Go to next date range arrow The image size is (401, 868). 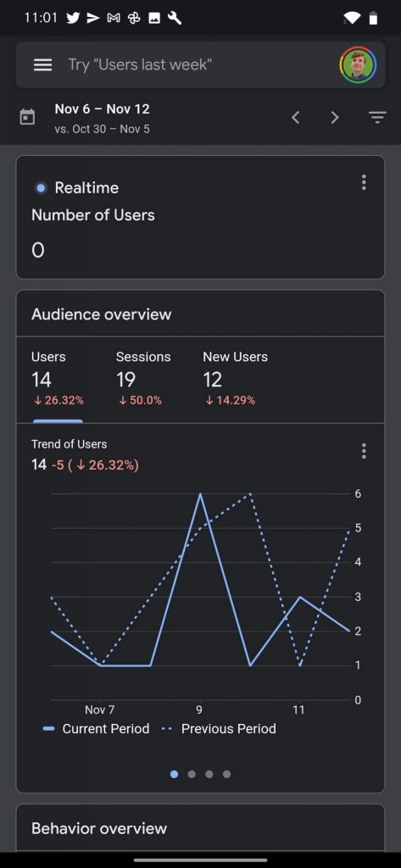pos(335,117)
